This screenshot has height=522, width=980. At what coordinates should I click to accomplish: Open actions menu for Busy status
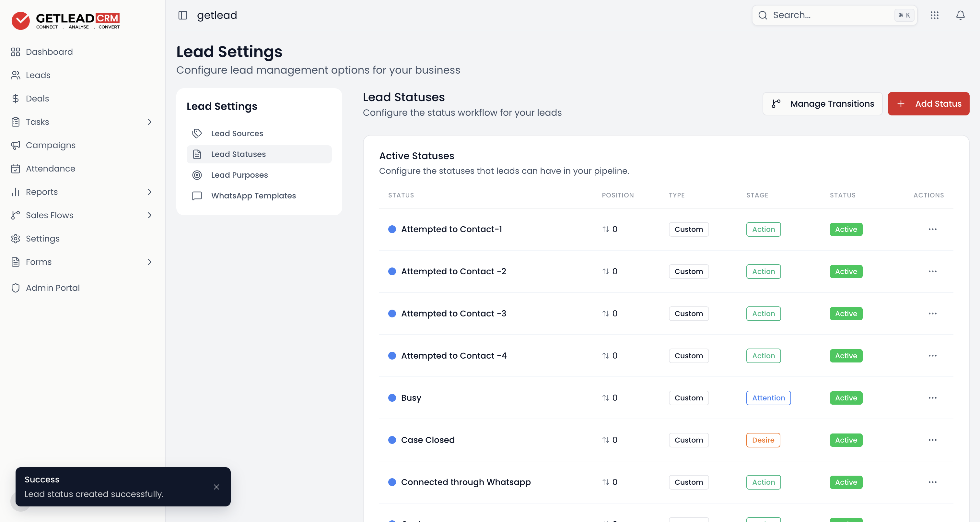(x=932, y=398)
